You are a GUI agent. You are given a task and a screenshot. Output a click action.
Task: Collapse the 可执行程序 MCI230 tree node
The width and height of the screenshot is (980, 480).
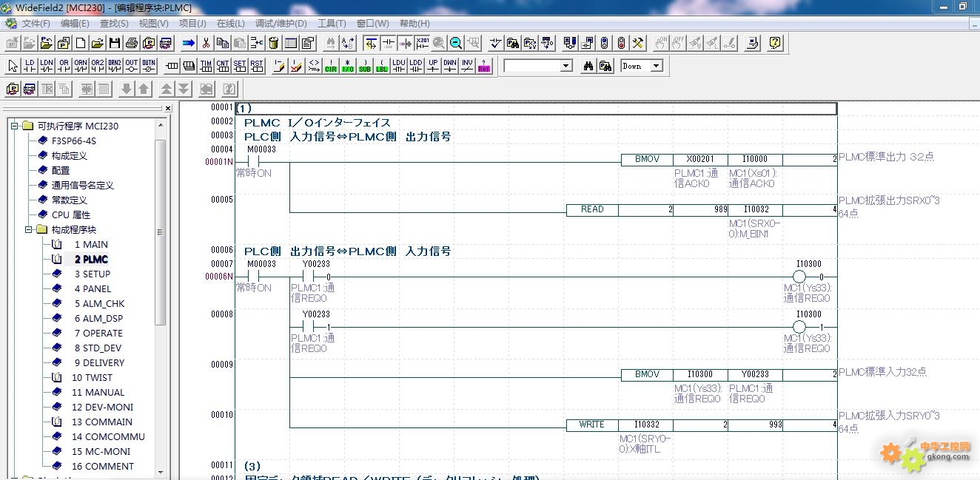tap(14, 126)
